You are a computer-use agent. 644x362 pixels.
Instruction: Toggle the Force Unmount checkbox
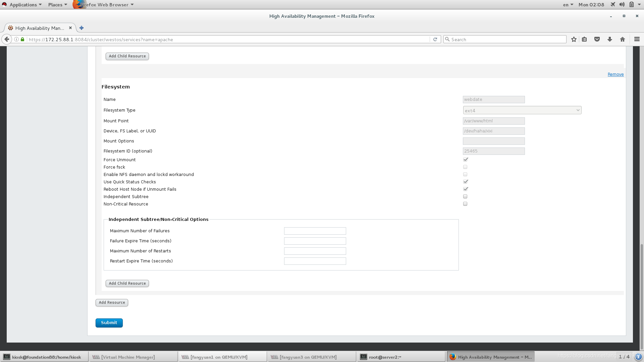[x=466, y=160]
